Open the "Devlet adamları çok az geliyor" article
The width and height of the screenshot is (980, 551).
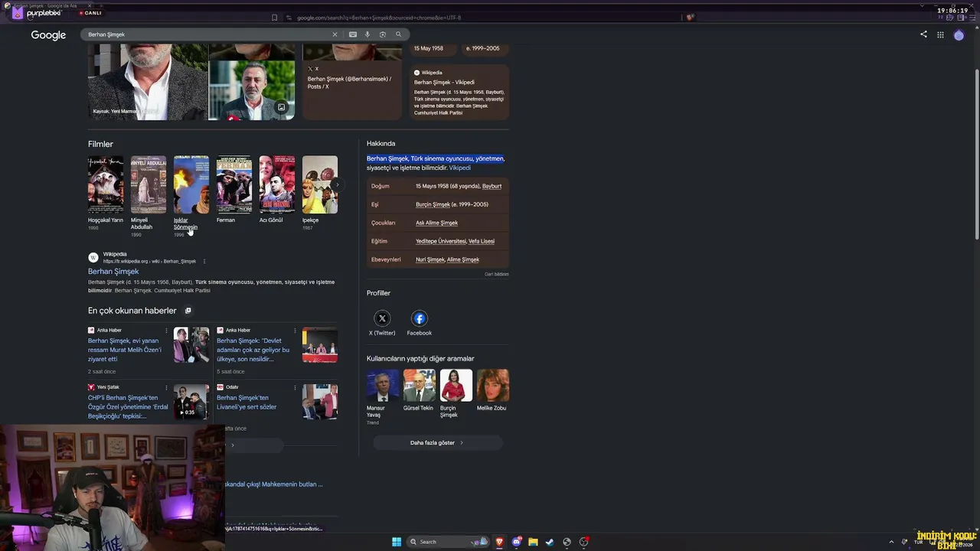click(253, 350)
